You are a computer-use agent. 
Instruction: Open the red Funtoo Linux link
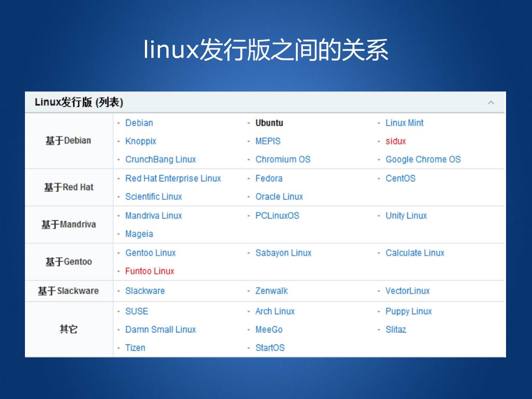[150, 271]
